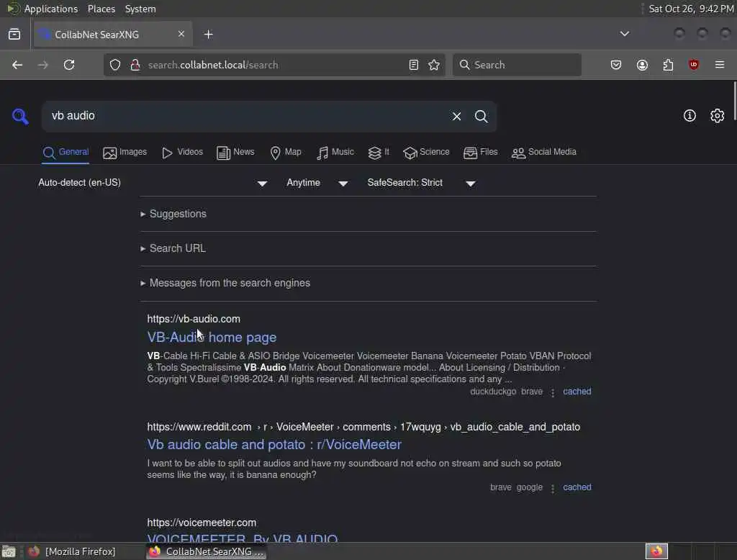Switch to Files category

(480, 153)
